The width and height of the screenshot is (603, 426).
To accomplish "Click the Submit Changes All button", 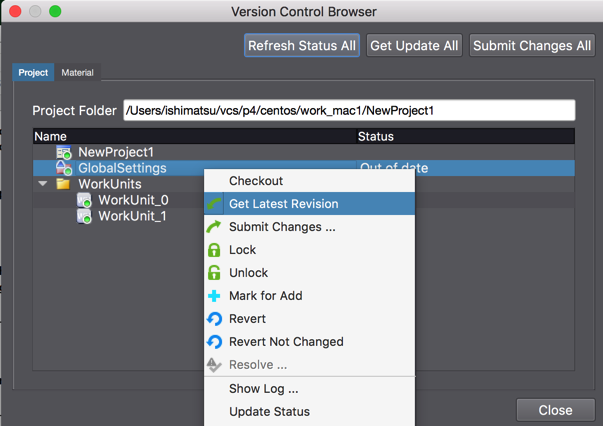I will [531, 45].
